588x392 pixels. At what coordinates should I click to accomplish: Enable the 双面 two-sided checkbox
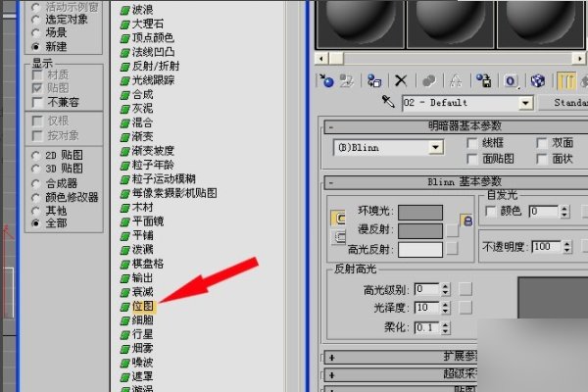[542, 143]
